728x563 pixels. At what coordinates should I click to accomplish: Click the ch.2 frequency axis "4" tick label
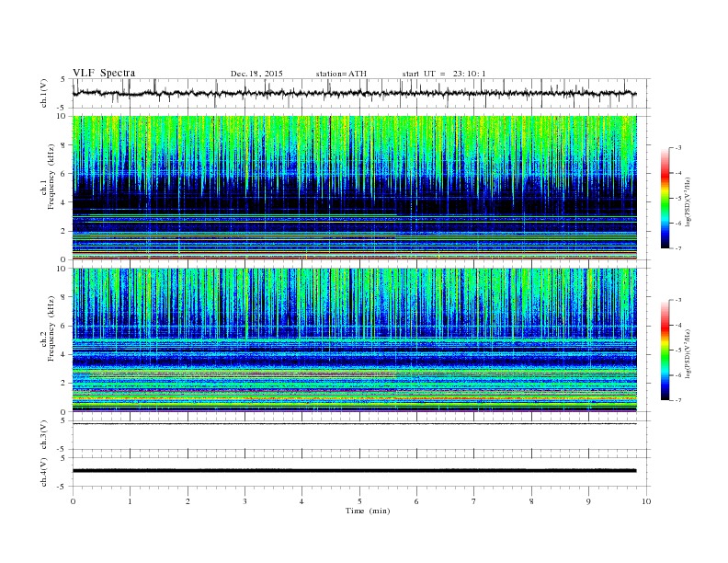point(63,354)
